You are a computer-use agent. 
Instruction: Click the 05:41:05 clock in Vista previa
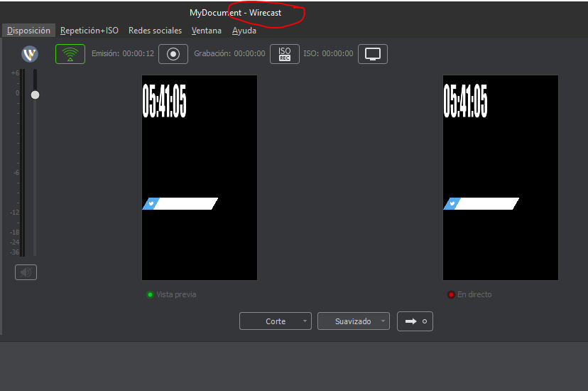coord(164,100)
